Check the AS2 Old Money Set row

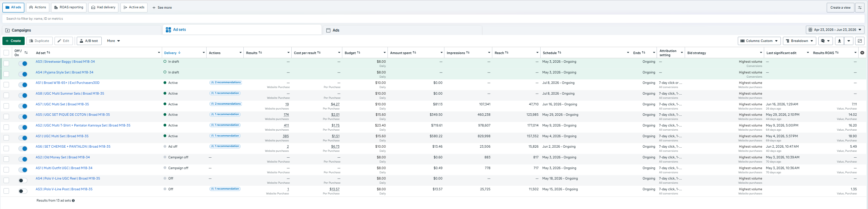click(6, 159)
